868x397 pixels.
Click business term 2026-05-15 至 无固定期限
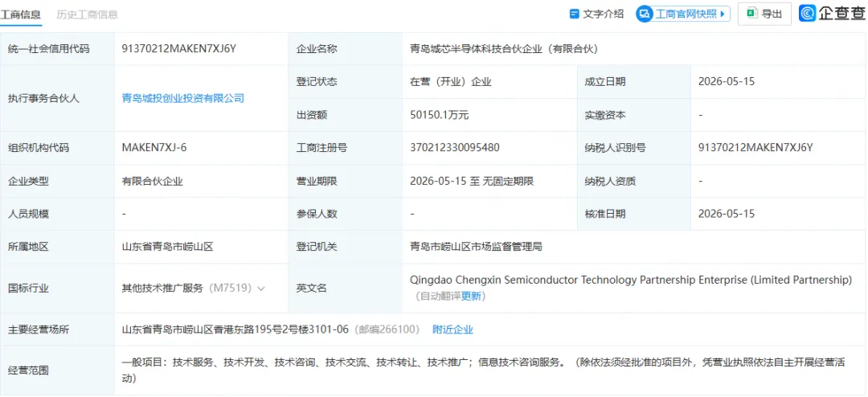click(x=472, y=181)
